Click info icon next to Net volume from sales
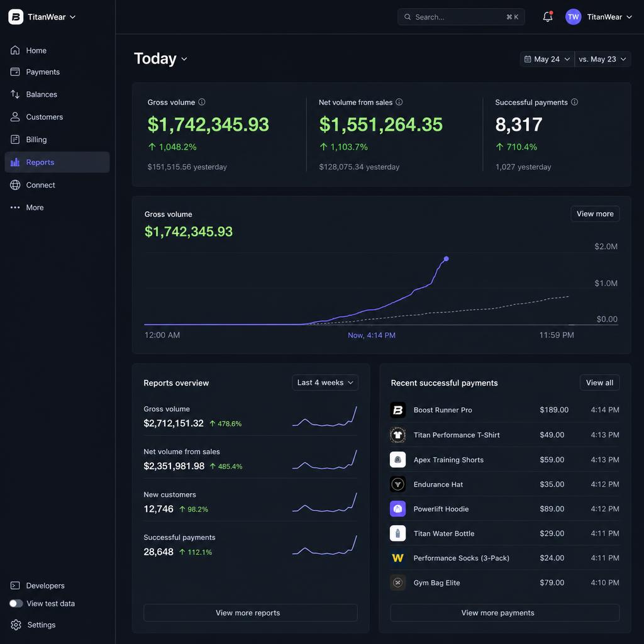Image resolution: width=644 pixels, height=644 pixels. pos(399,102)
